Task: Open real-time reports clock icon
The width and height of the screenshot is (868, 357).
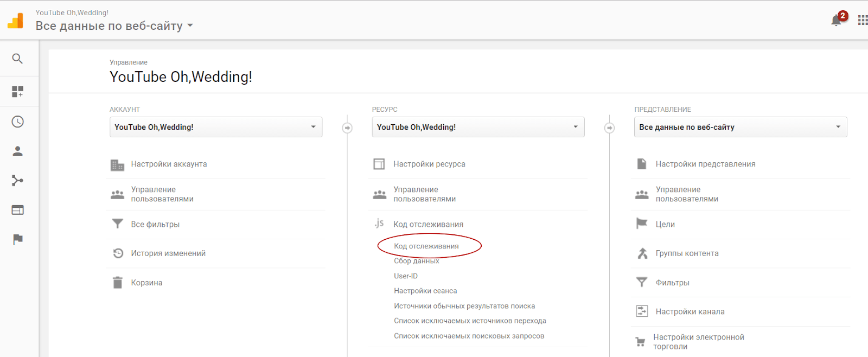Action: 17,122
